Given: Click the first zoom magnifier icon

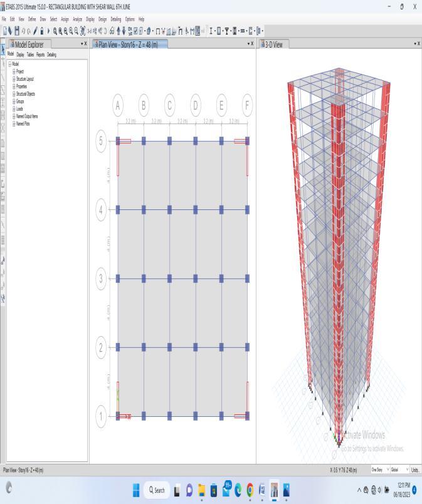Looking at the screenshot, I should click(x=55, y=31).
